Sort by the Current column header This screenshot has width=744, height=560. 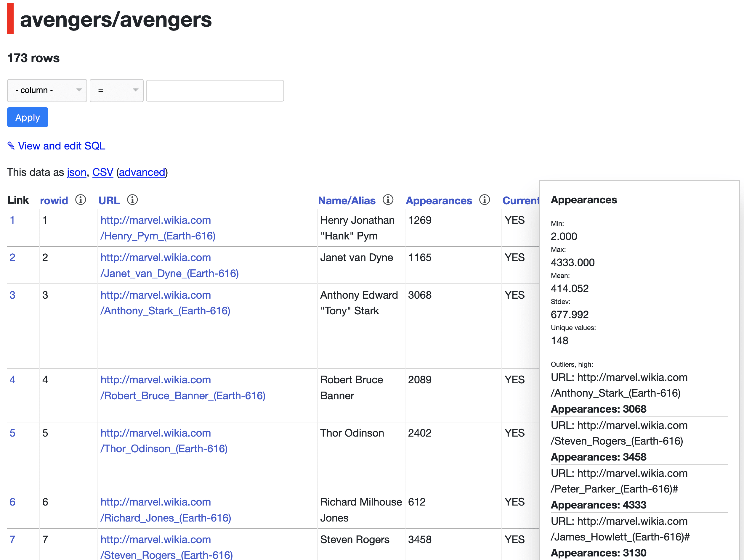tap(521, 200)
